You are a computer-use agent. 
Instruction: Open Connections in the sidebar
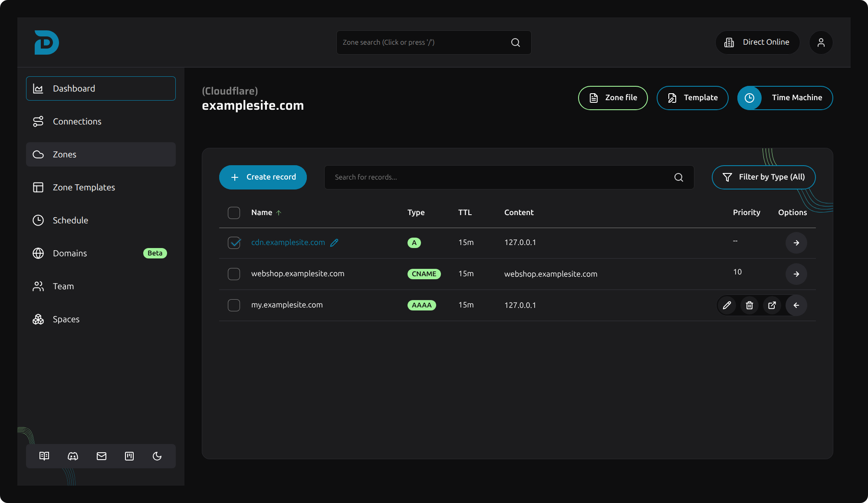(x=101, y=121)
